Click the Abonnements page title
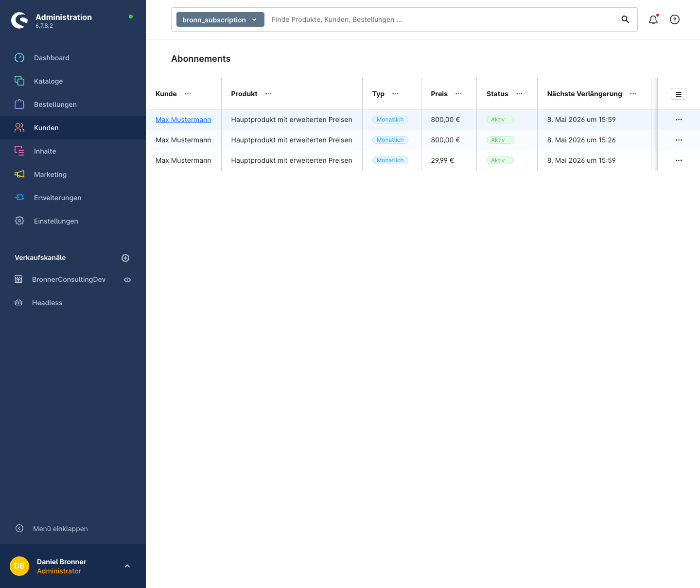Screen dimensions: 700x588 point(201,59)
